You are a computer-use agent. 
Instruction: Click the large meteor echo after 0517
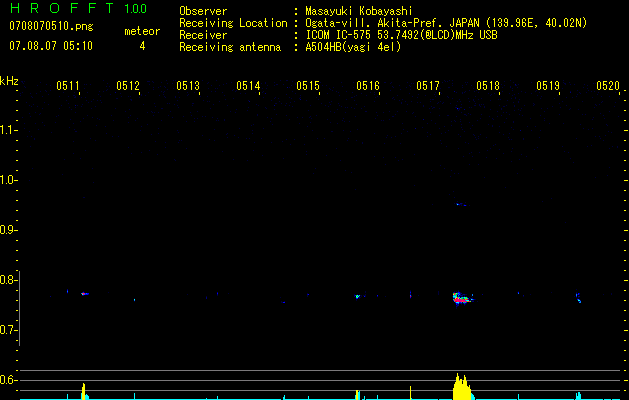pyautogui.click(x=463, y=298)
